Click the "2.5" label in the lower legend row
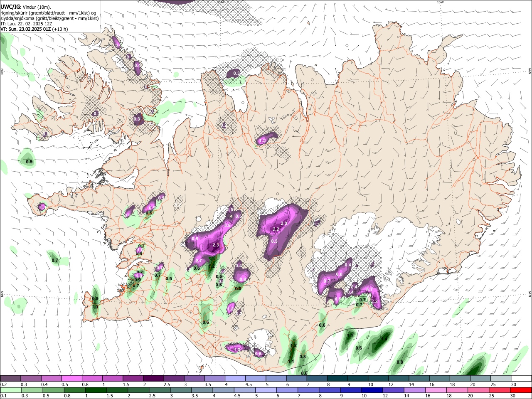 point(152,396)
